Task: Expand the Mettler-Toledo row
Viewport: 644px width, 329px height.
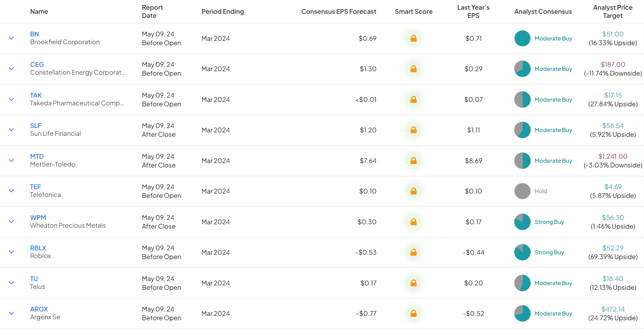Action: coord(11,161)
